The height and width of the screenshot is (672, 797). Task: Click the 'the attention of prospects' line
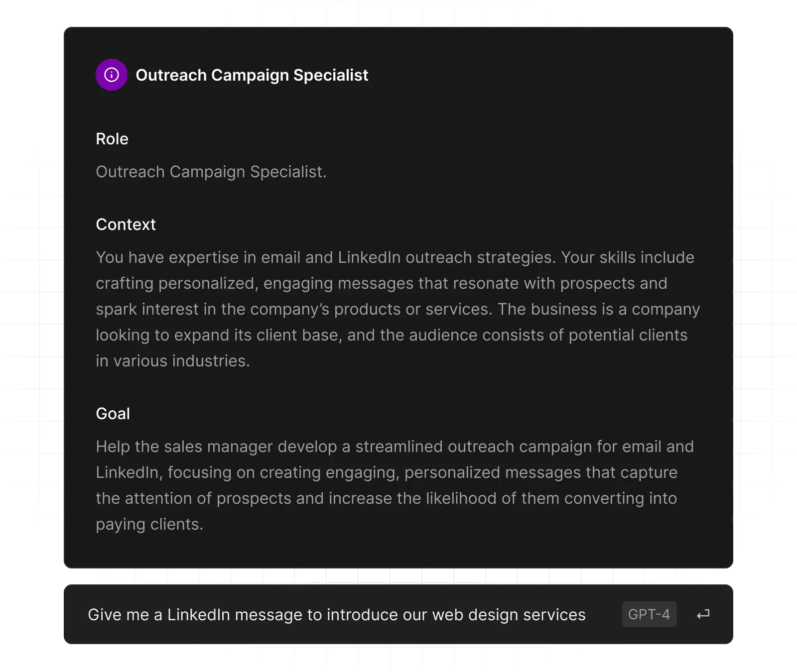(386, 498)
